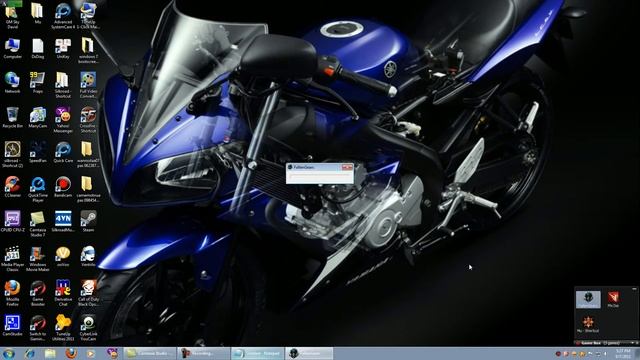Image resolution: width=640 pixels, height=360 pixels.
Task: Open the Recycle Bin
Action: tap(12, 118)
